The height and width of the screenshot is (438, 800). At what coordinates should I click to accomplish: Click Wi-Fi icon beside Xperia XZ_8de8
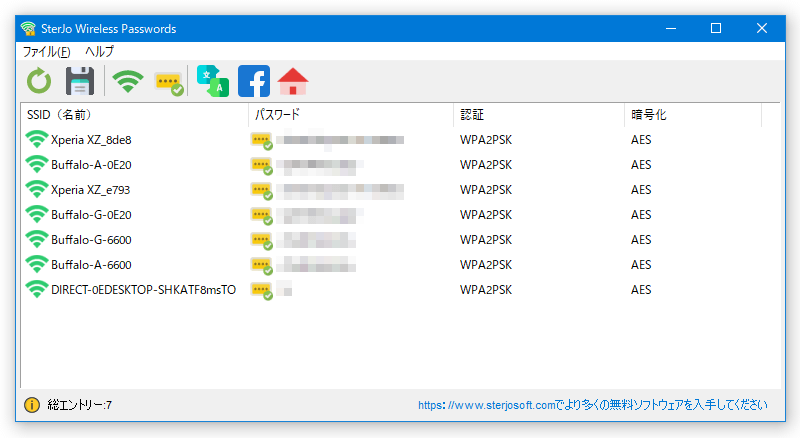(x=37, y=139)
